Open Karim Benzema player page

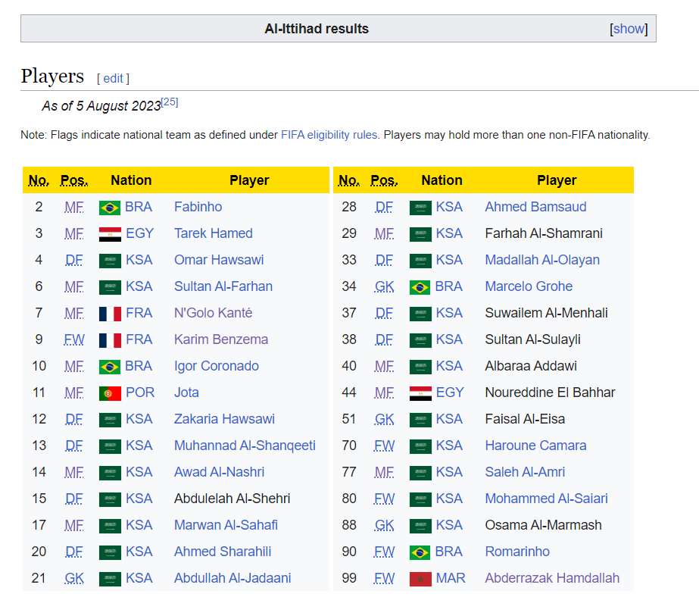click(221, 339)
